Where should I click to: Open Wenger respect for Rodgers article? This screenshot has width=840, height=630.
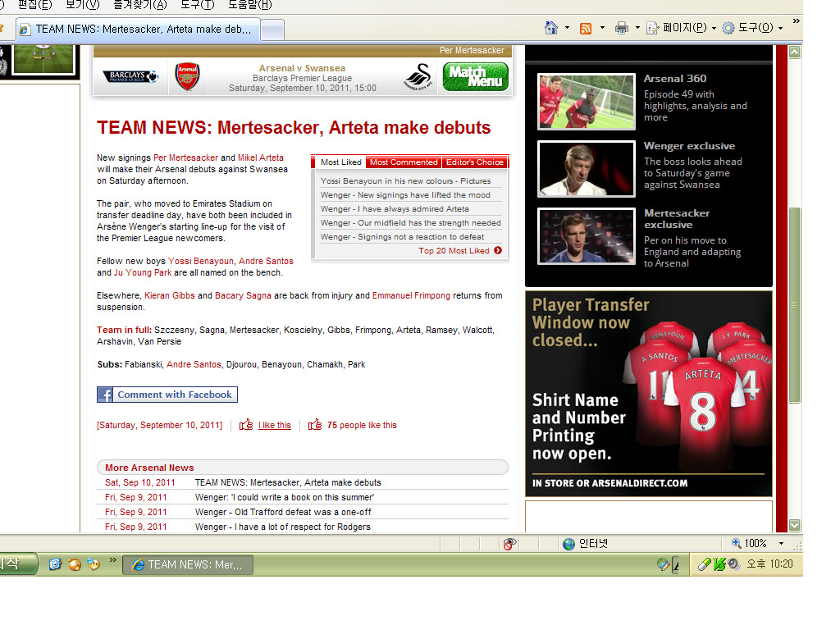tap(282, 527)
